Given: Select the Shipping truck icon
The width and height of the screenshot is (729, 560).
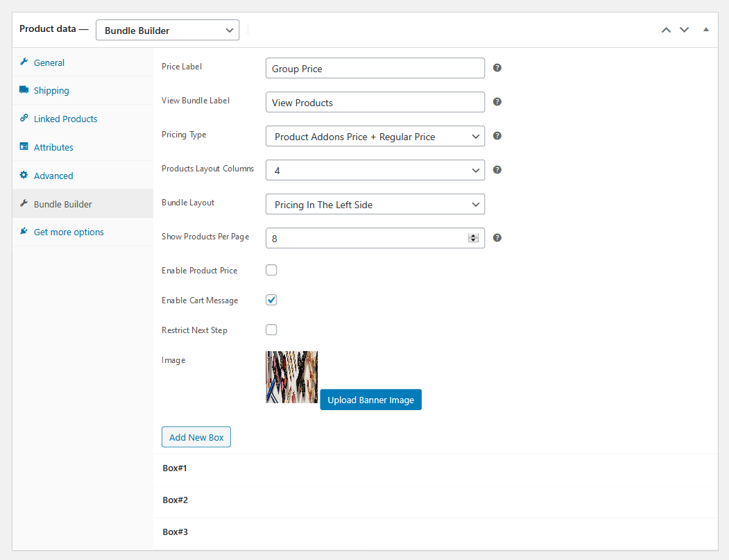Looking at the screenshot, I should point(23,90).
